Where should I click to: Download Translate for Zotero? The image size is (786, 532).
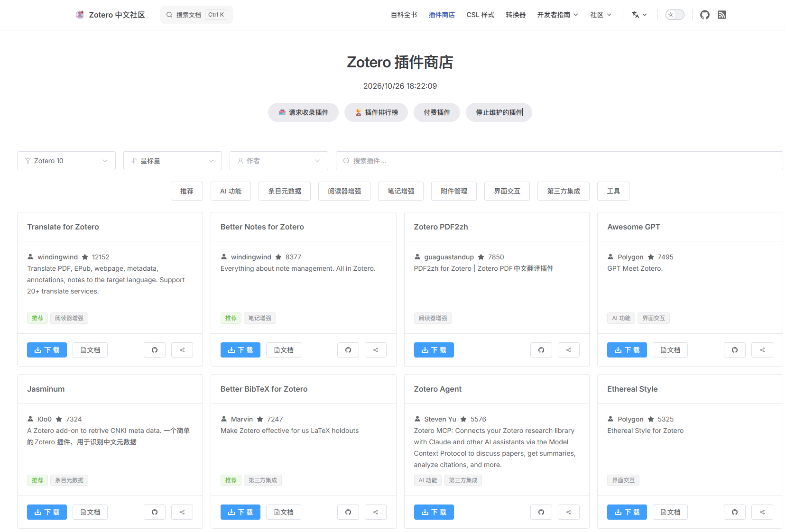(x=47, y=350)
